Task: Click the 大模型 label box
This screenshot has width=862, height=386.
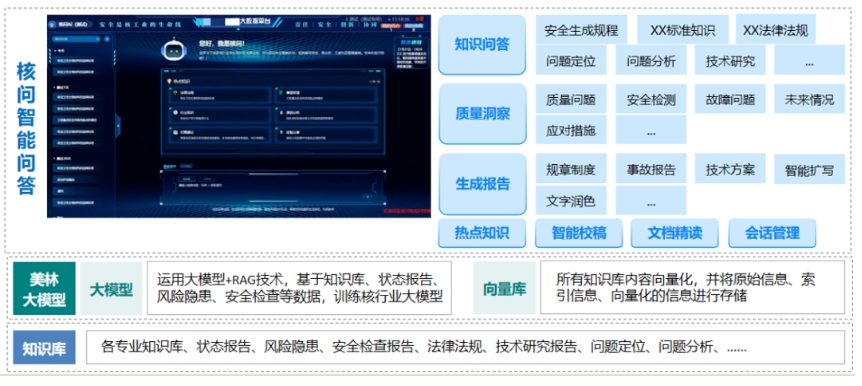Action: tap(112, 289)
